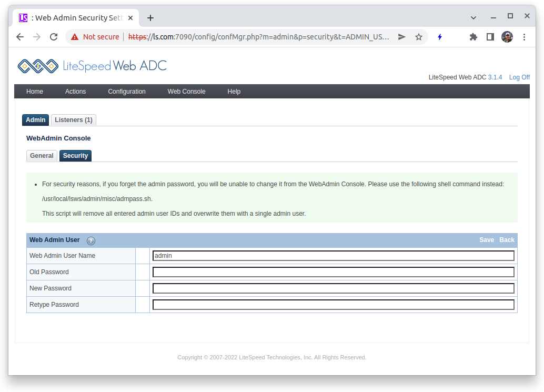Click the 3.1.4 version link
Image resolution: width=544 pixels, height=392 pixels.
pos(495,77)
